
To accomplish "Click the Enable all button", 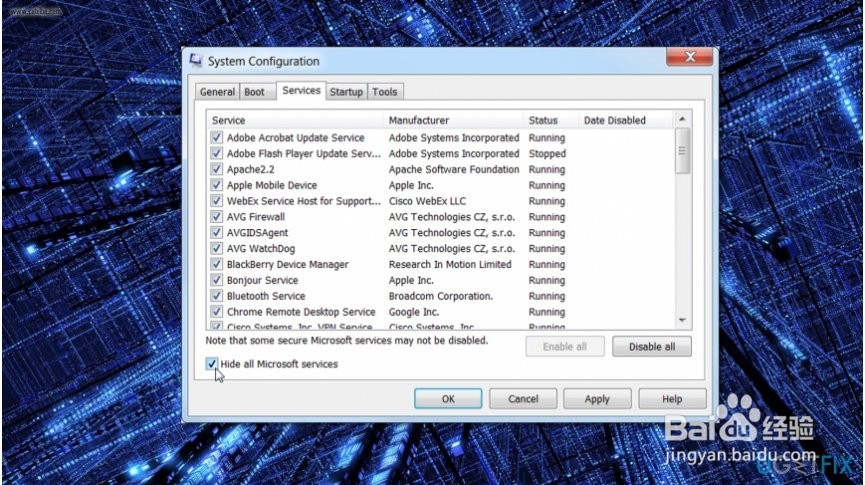I will pyautogui.click(x=565, y=347).
